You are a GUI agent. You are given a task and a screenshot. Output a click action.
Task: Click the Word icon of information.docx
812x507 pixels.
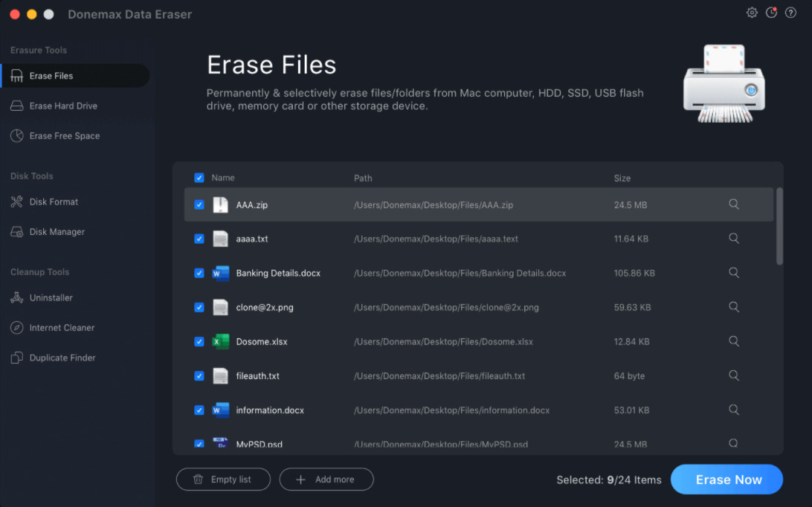coord(221,410)
